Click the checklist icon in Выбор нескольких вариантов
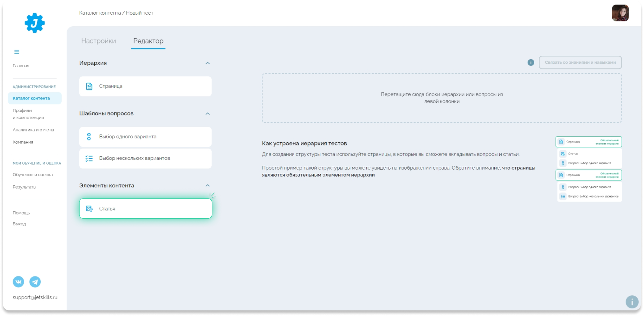The width and height of the screenshot is (644, 316). coord(89,158)
